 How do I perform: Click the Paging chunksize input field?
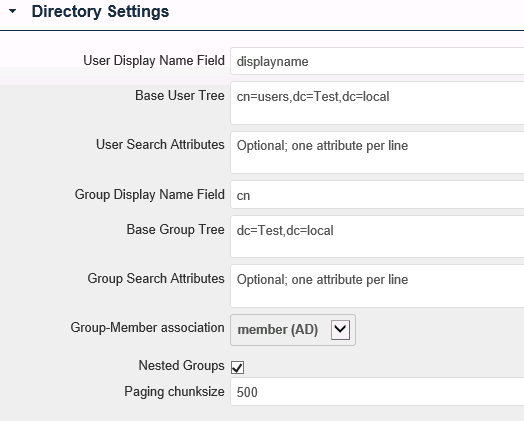377,392
